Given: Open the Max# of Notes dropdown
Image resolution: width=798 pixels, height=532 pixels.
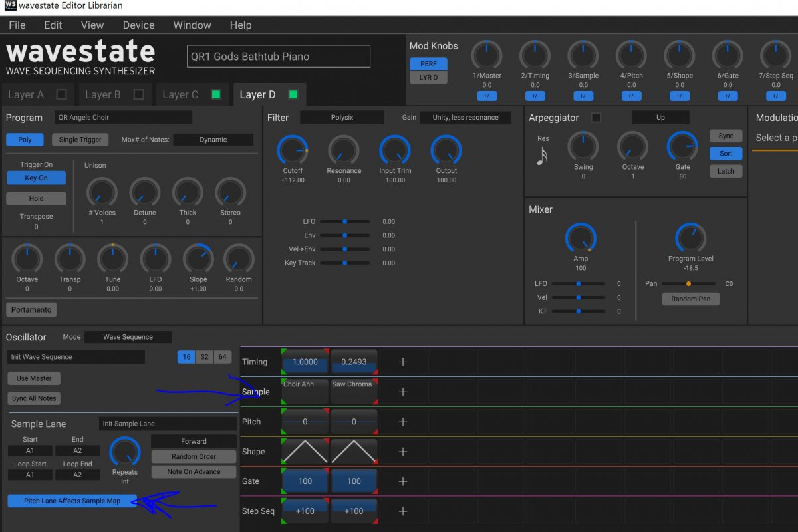Looking at the screenshot, I should (x=213, y=140).
